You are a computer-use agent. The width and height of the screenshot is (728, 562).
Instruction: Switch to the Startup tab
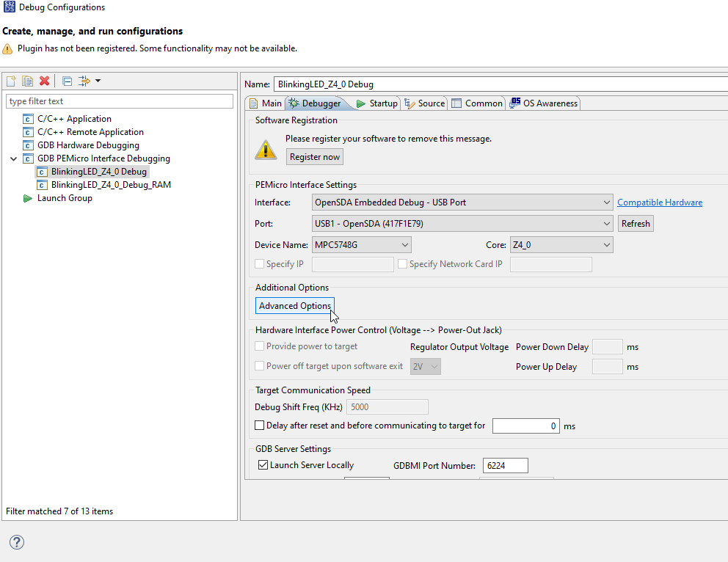click(382, 103)
